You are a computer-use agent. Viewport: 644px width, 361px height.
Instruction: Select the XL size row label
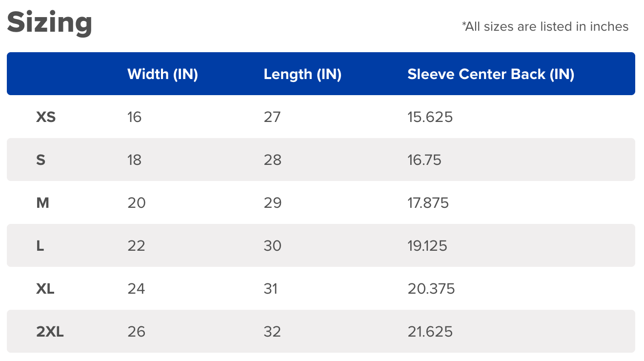point(45,289)
